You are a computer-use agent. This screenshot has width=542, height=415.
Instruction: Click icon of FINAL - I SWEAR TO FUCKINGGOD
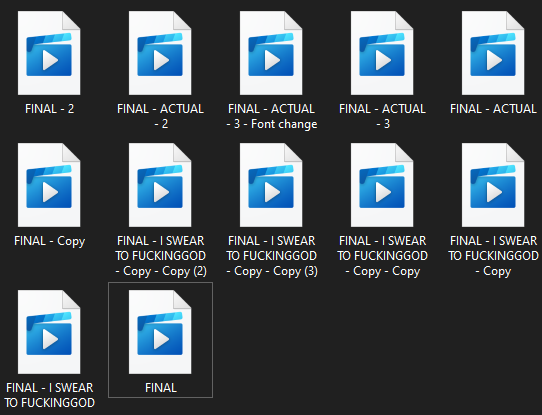tap(49, 332)
